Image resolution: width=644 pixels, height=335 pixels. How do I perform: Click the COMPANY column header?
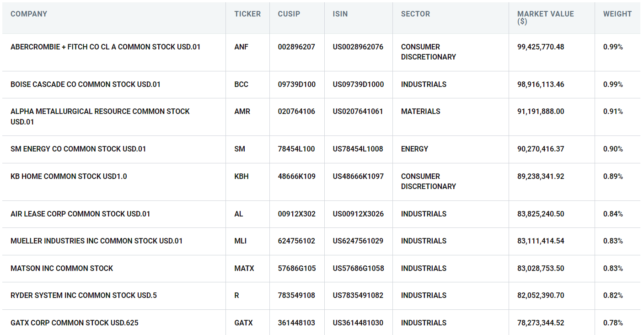click(29, 14)
